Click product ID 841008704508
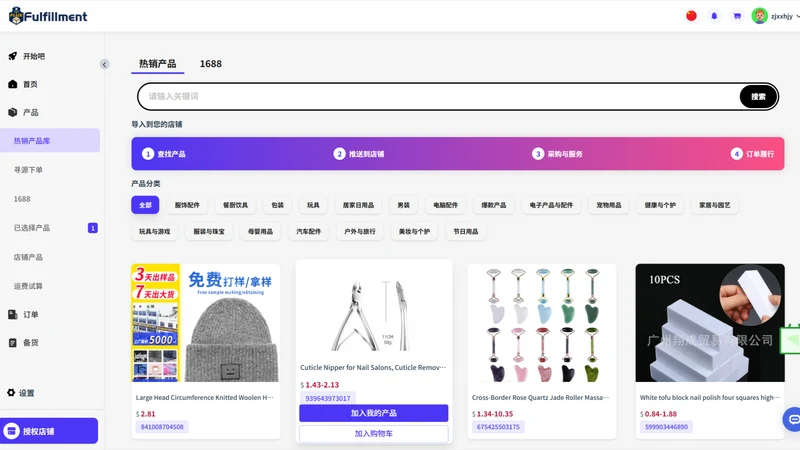This screenshot has height=450, width=800. (x=162, y=427)
